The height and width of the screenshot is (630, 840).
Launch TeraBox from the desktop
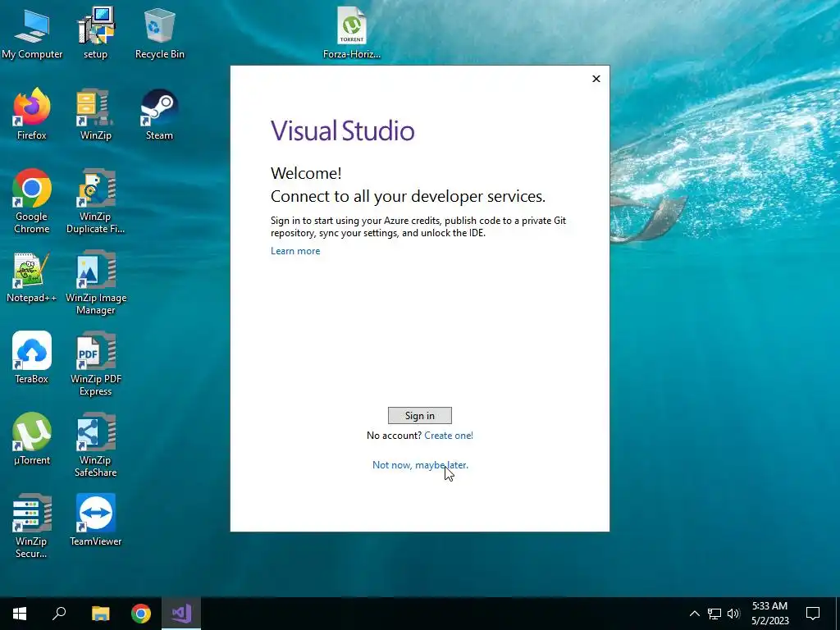point(32,357)
